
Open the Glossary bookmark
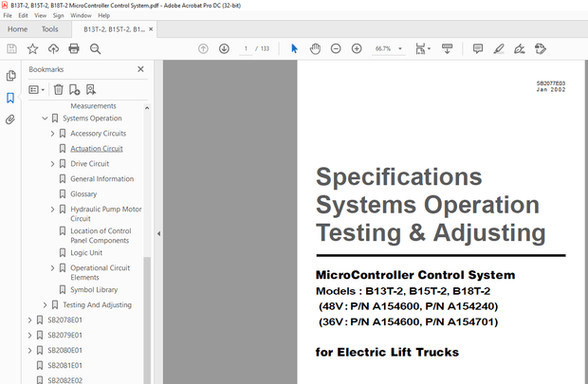pyautogui.click(x=83, y=194)
